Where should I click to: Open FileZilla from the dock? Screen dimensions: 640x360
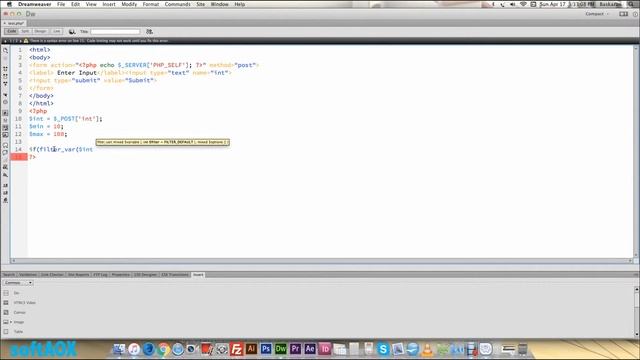tap(236, 349)
